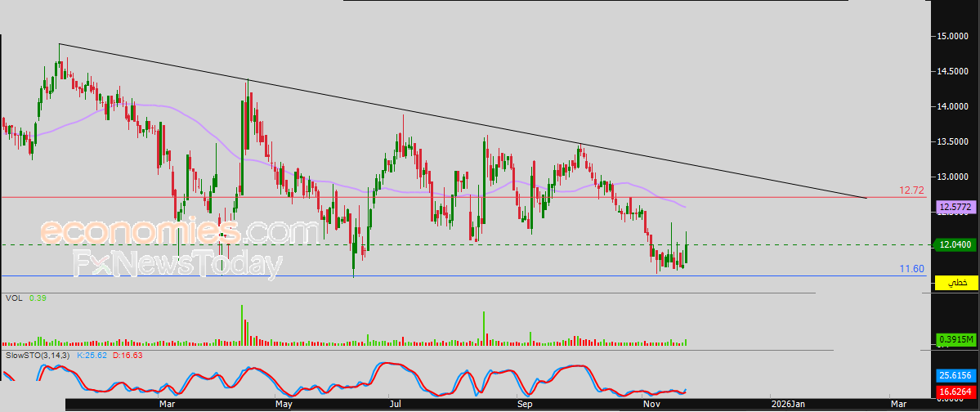Click the red 16.6264 stochastic D tag
This screenshot has width=980, height=412.
[x=955, y=392]
